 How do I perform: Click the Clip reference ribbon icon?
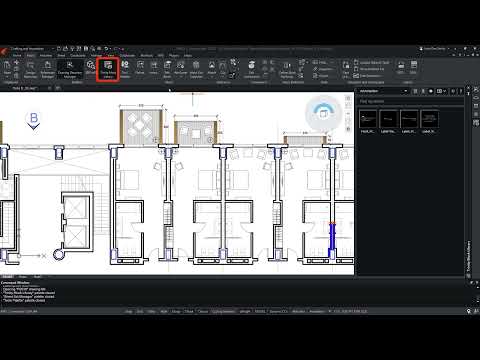(223, 68)
